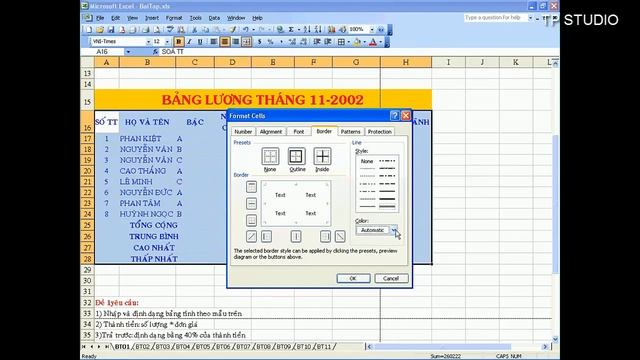Switch to the Patterns tab
Image resolution: width=640 pixels, height=360 pixels.
(350, 131)
